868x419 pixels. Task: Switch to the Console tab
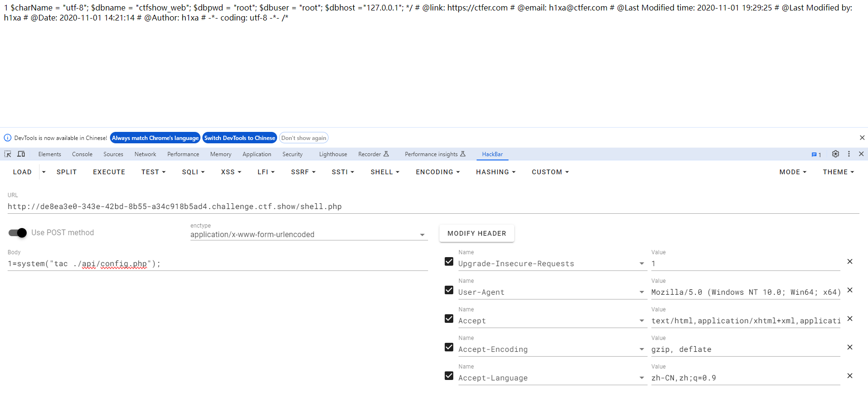point(82,154)
